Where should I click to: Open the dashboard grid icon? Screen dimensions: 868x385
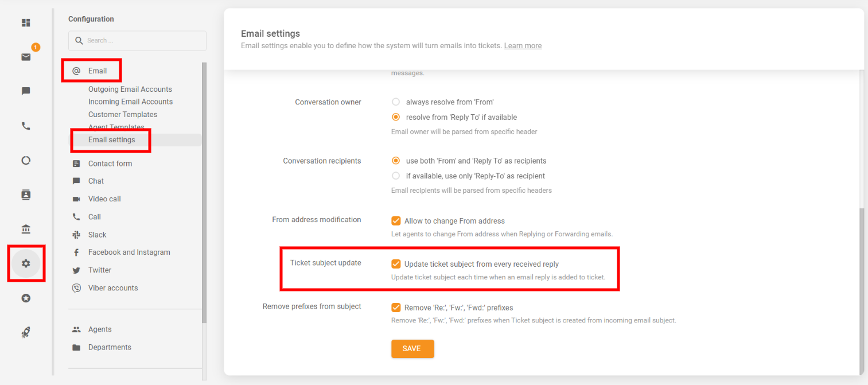coord(26,23)
